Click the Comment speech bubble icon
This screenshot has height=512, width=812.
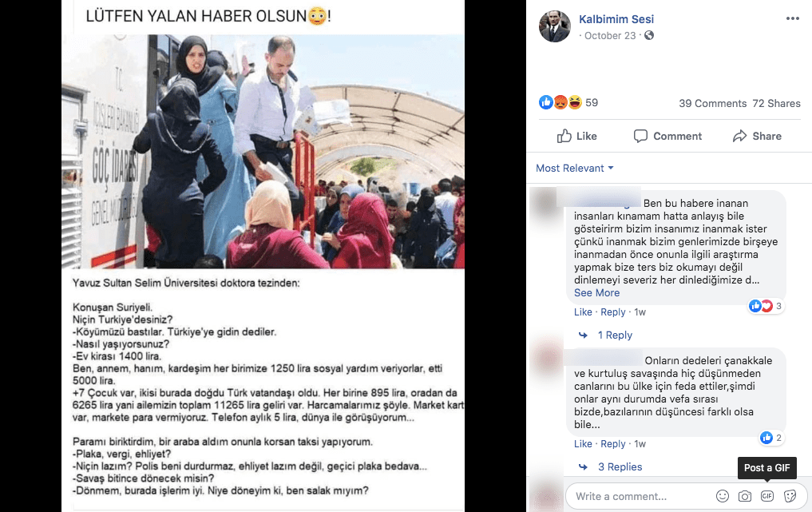pos(640,136)
